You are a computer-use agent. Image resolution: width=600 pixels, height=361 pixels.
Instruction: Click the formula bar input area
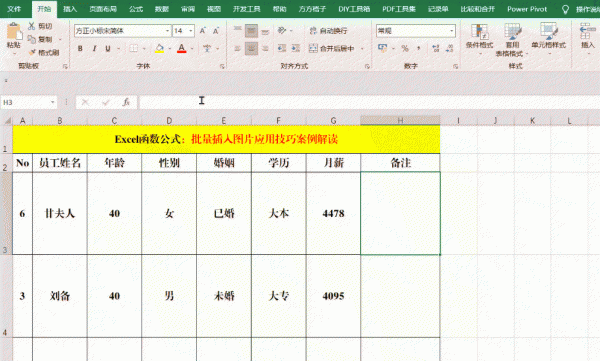point(369,102)
